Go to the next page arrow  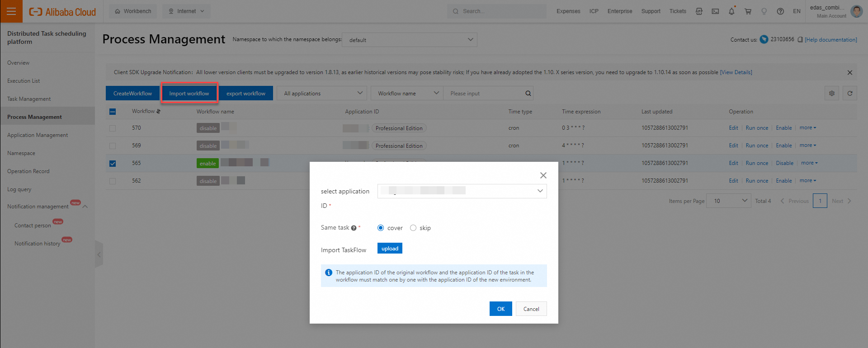click(x=849, y=201)
